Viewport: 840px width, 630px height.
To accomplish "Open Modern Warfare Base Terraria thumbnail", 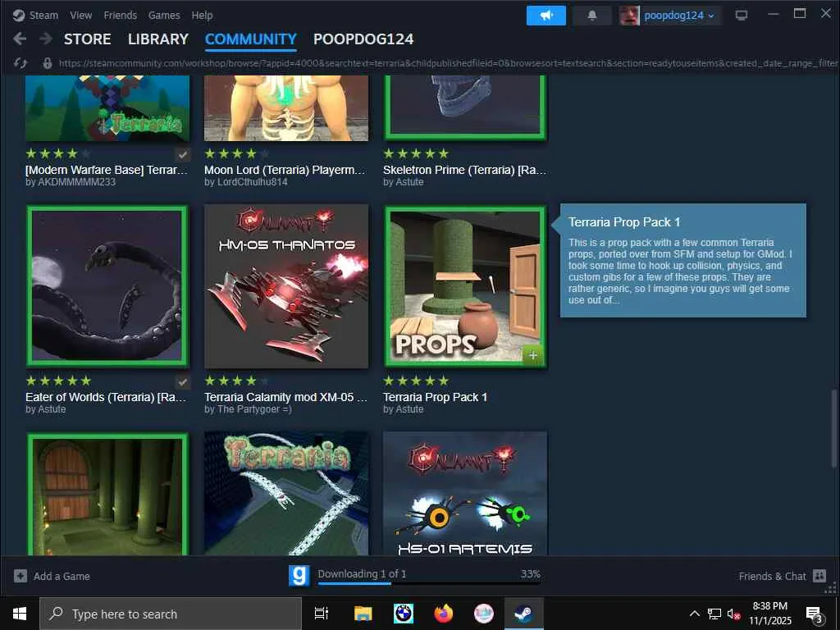I will click(107, 108).
